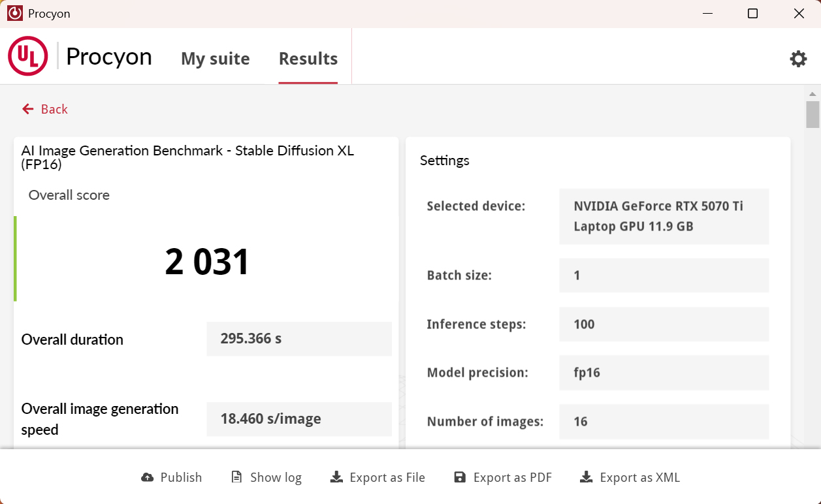Click the Export as File download icon
Image resolution: width=821 pixels, height=504 pixels.
point(336,477)
